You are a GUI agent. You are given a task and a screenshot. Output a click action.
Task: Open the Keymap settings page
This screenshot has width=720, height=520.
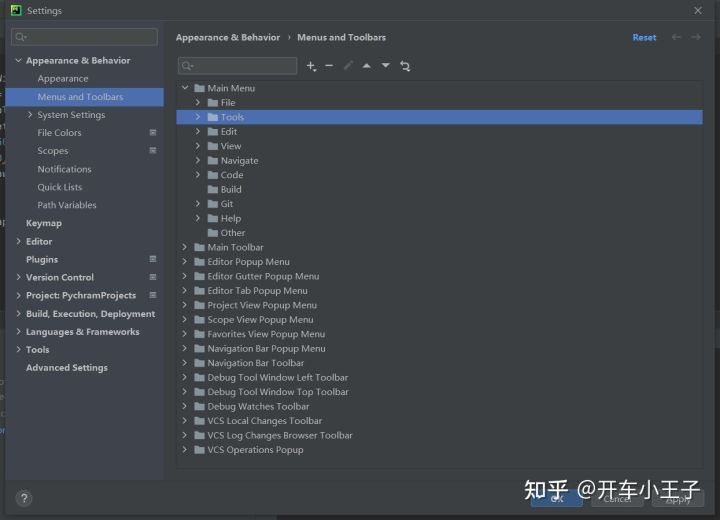point(44,223)
